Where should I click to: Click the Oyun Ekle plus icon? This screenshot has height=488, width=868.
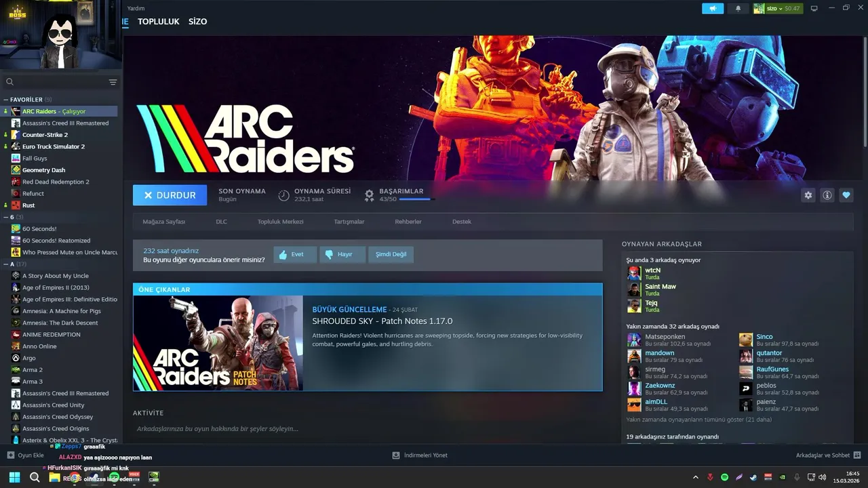10,455
